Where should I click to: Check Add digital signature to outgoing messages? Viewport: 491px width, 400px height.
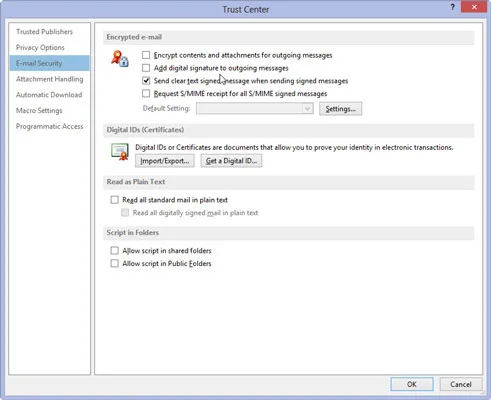[146, 68]
